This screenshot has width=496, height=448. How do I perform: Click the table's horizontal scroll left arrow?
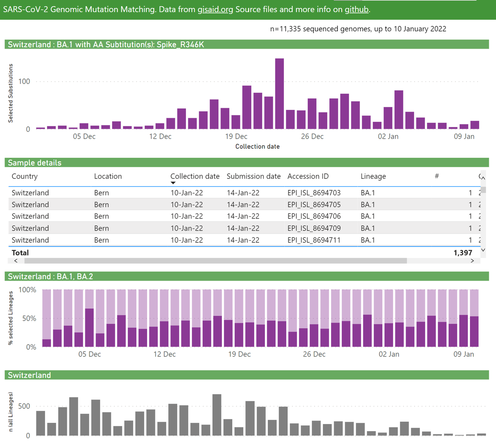tap(16, 261)
